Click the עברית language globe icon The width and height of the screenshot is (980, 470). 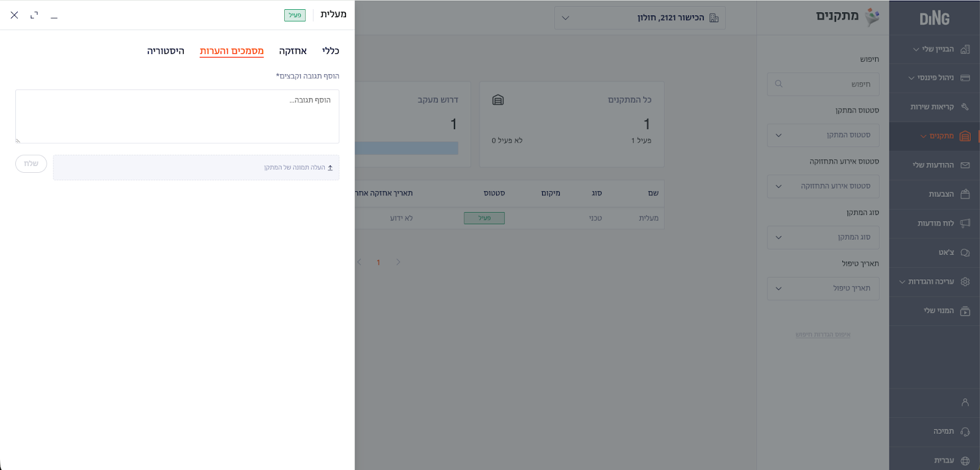[965, 460]
